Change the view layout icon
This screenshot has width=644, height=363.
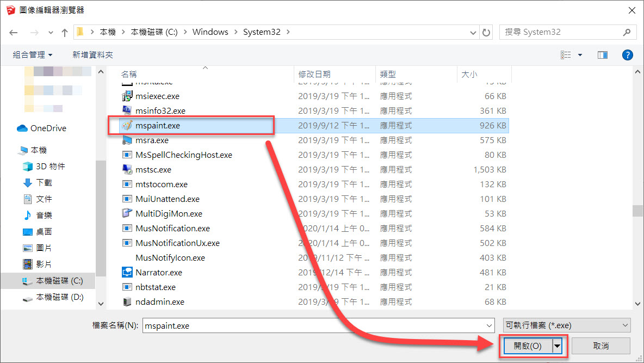tap(566, 54)
